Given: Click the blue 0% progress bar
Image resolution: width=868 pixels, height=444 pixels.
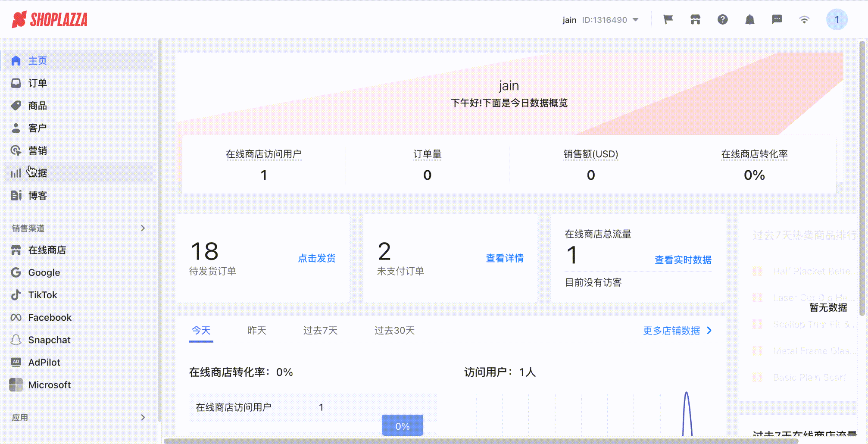Looking at the screenshot, I should 403,425.
